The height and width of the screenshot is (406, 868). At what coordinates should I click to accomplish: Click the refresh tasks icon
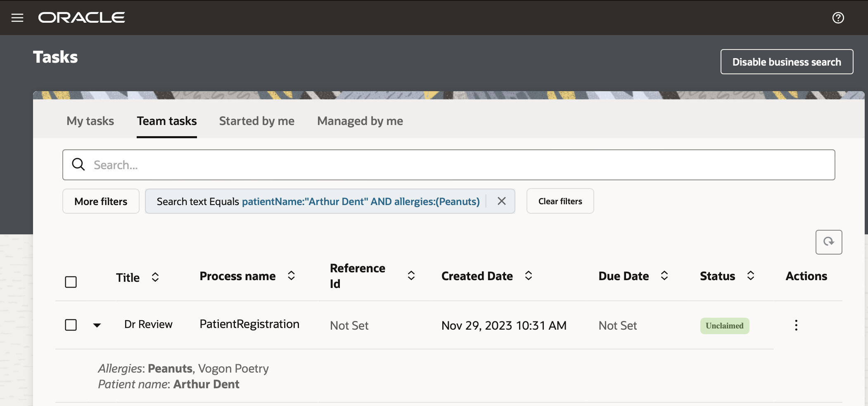coord(828,242)
